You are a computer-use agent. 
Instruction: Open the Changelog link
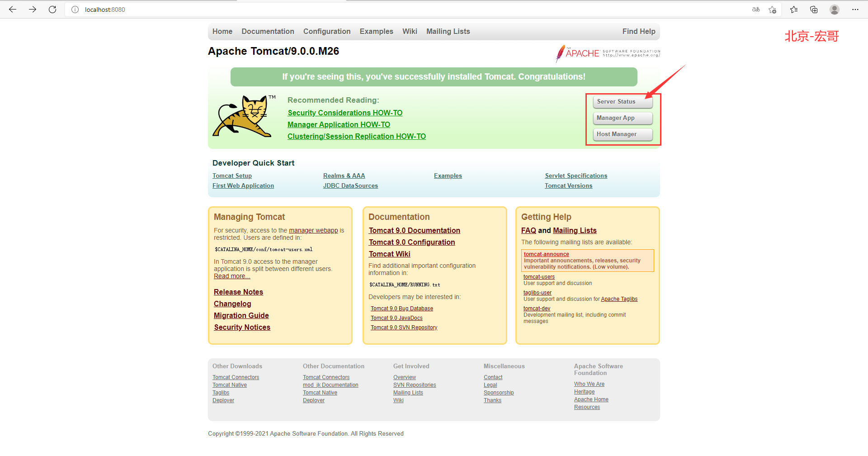(x=232, y=304)
